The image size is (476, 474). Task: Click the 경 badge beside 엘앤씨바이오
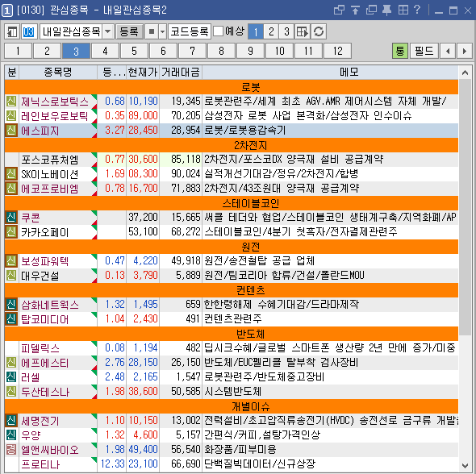point(11,449)
